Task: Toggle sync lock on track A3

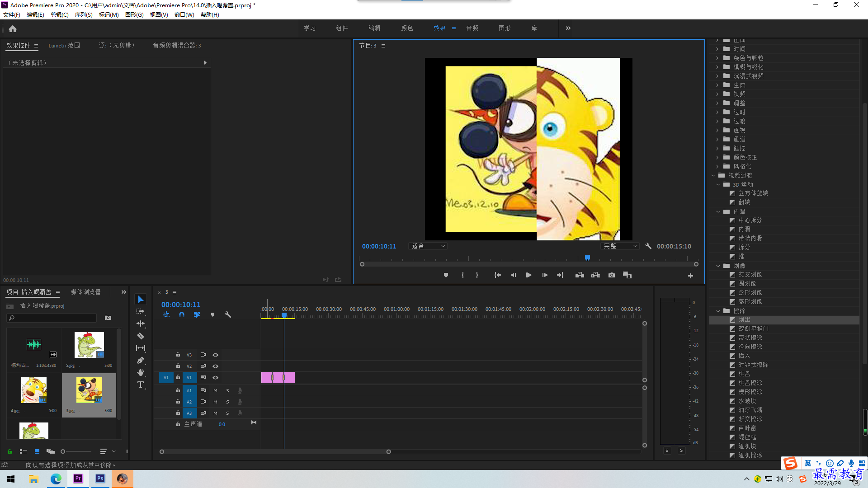Action: coord(203,413)
